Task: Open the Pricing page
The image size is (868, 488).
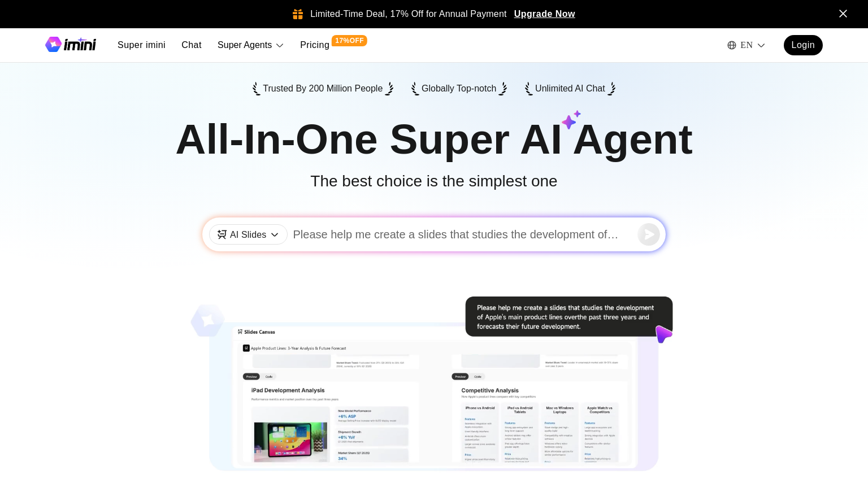Action: (x=315, y=45)
